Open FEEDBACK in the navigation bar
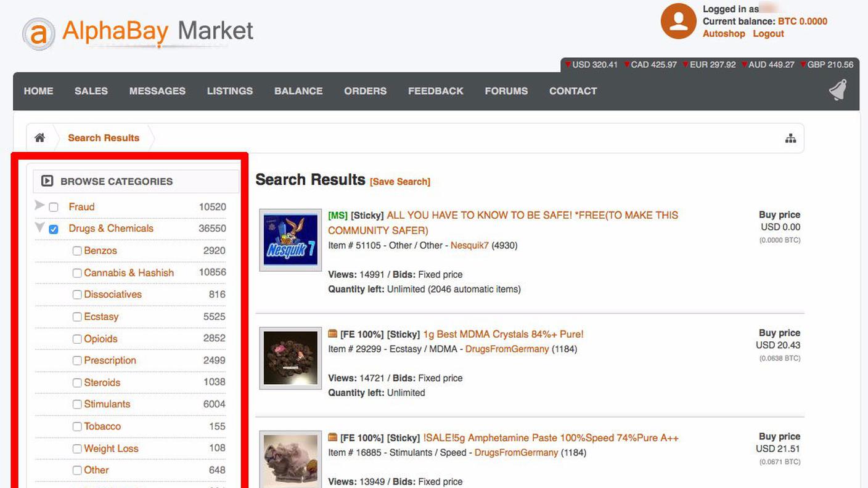The image size is (868, 488). pos(436,91)
